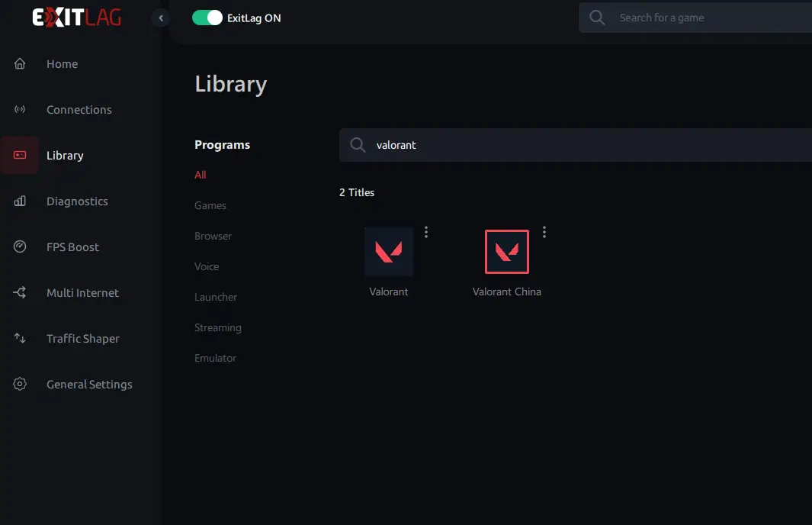Image resolution: width=812 pixels, height=525 pixels.
Task: Click the Multi Internet icon
Action: click(21, 293)
